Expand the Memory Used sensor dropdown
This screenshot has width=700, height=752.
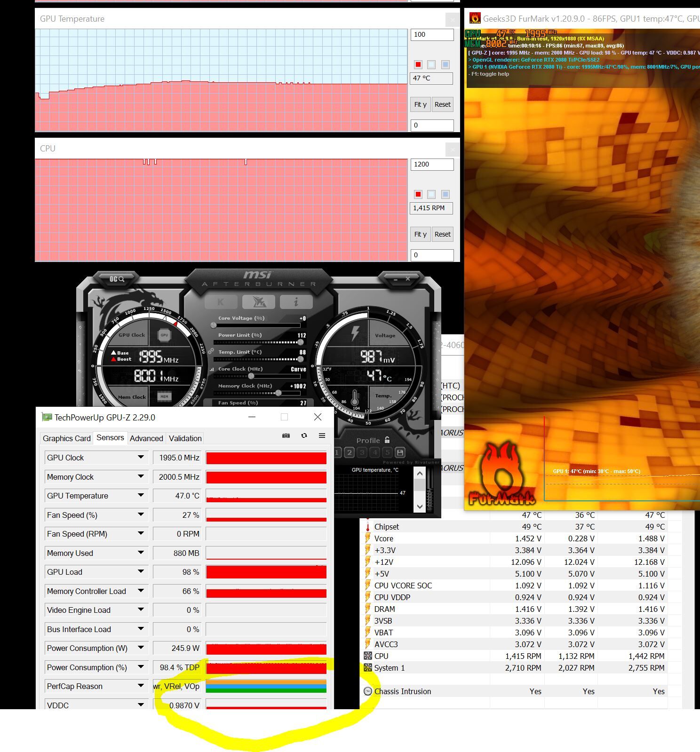(x=141, y=553)
